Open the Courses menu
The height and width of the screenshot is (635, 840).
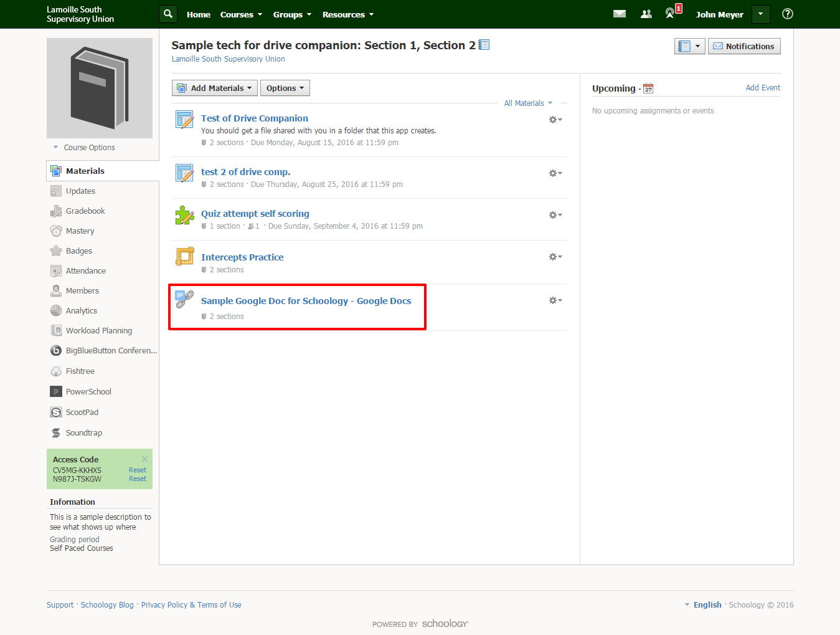click(x=241, y=14)
